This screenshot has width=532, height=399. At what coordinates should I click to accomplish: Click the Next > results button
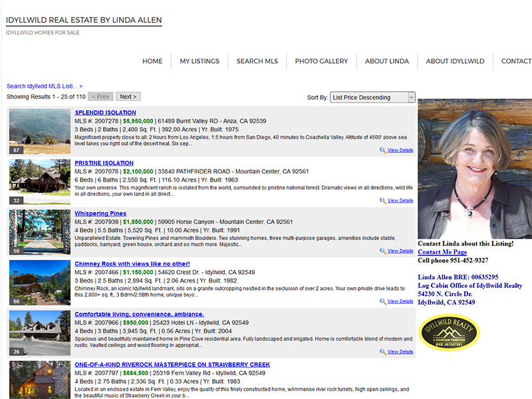[x=128, y=96]
